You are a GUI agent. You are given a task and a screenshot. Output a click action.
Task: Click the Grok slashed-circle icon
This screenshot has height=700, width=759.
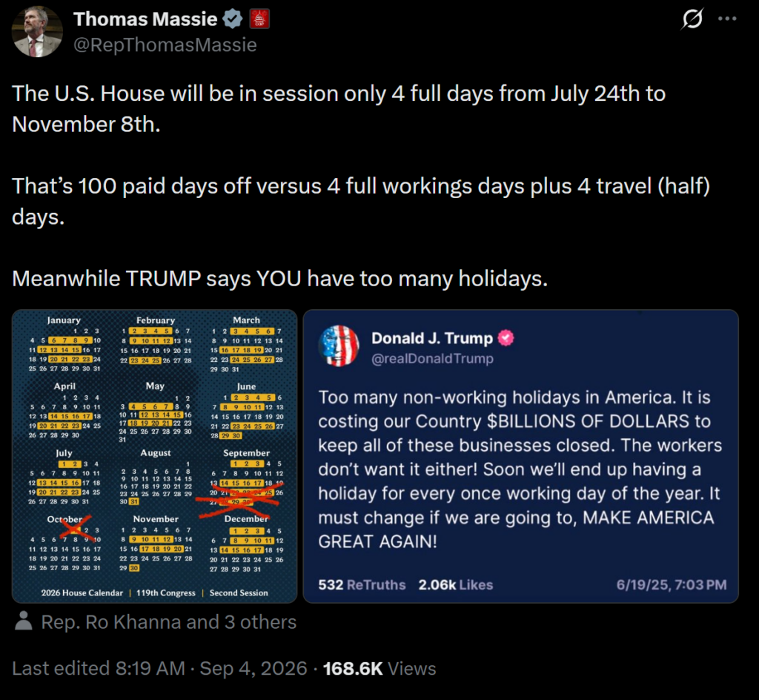pyautogui.click(x=692, y=19)
